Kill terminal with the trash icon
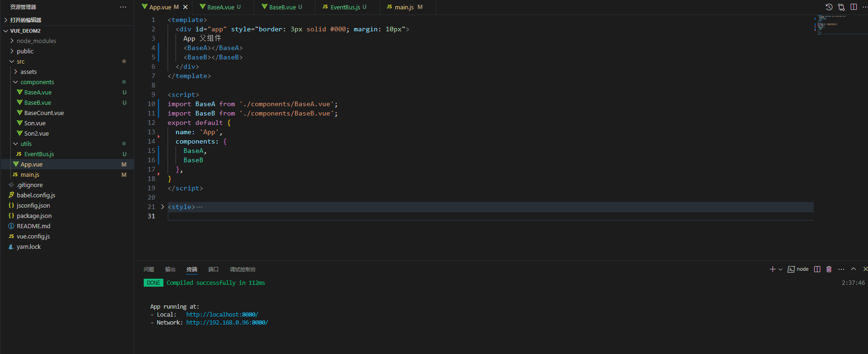 (829, 269)
